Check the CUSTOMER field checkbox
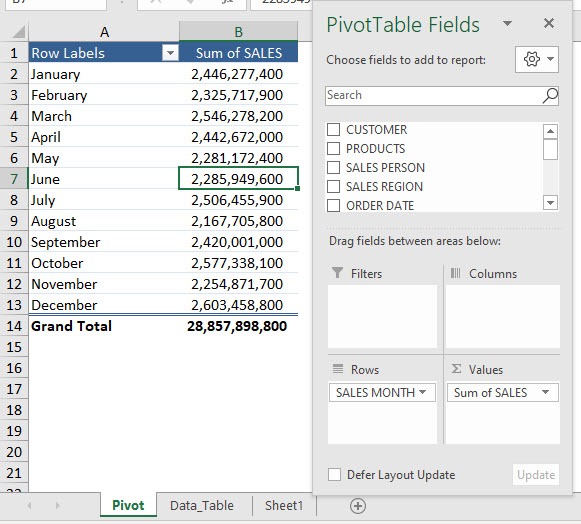Screen dimensions: 581x524 coord(333,130)
